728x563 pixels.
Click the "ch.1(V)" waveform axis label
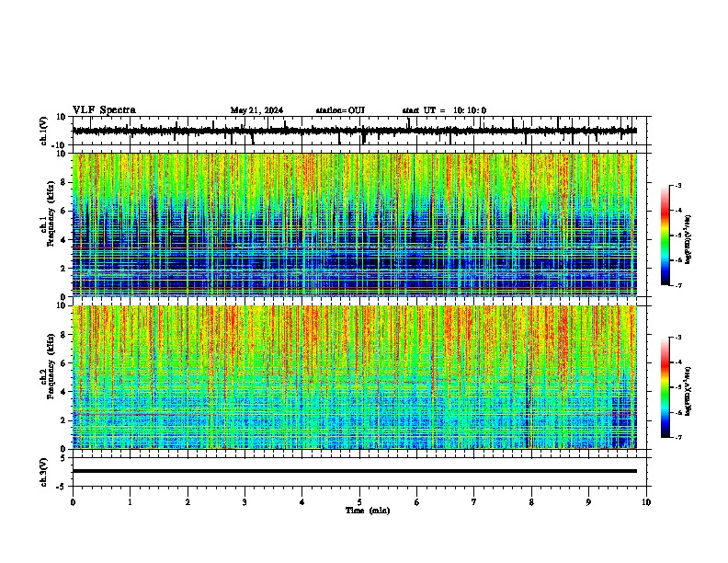point(44,131)
